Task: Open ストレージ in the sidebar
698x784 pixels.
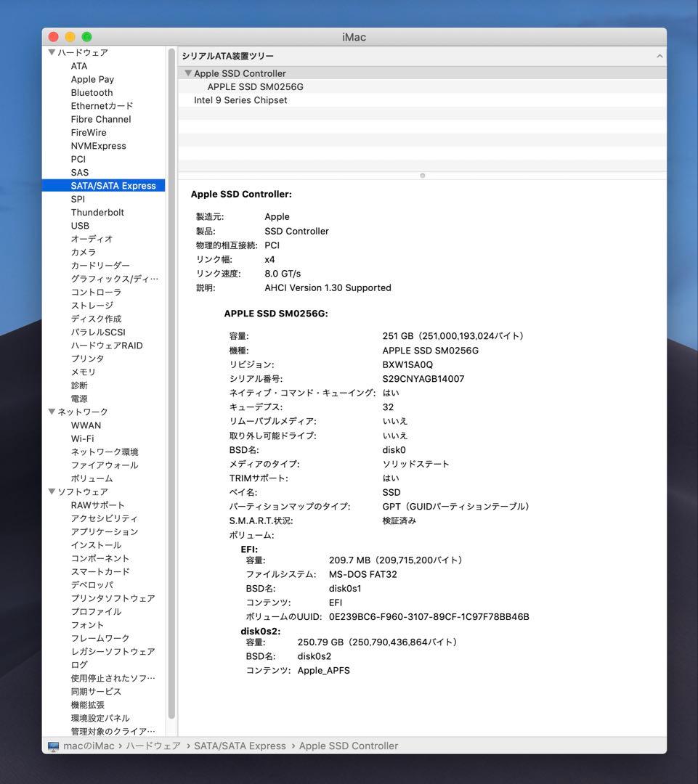Action: 92,306
